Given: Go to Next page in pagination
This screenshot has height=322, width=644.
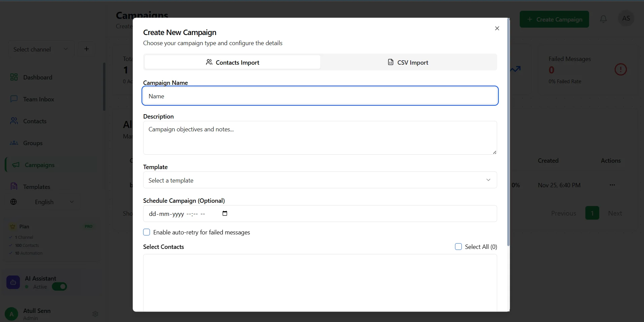Looking at the screenshot, I should tap(615, 213).
